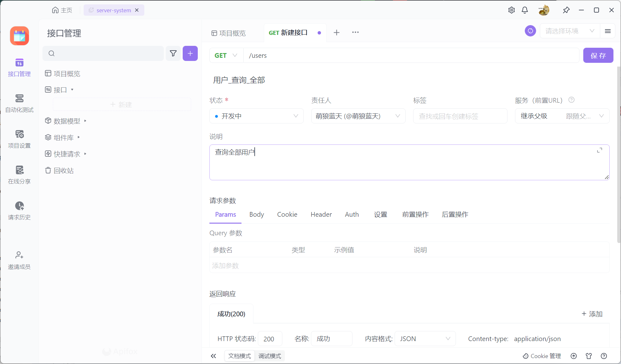Viewport: 621px width, 364px height.
Task: Open the 内容格式 JSON dropdown
Action: pos(425,339)
